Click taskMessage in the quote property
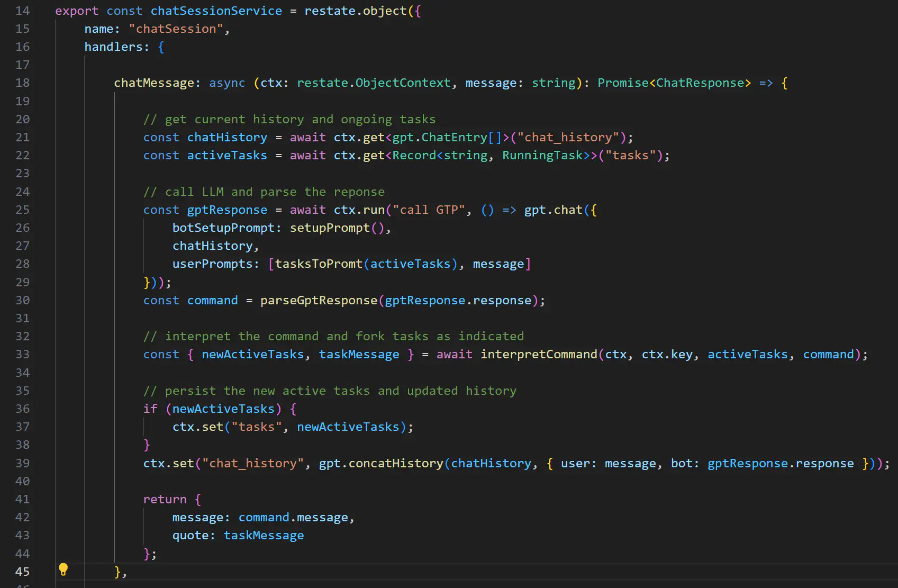This screenshot has height=588, width=898. [x=264, y=535]
